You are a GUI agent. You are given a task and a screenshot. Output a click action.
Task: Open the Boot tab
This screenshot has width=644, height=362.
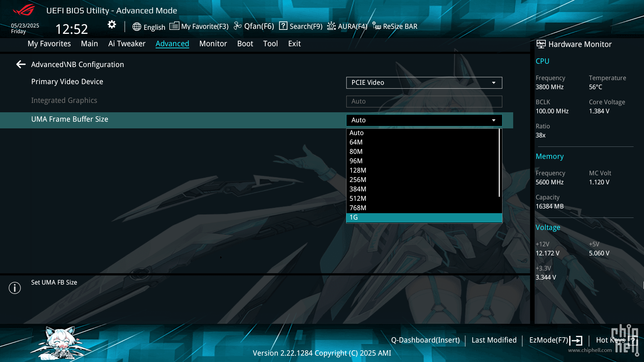[x=245, y=44]
